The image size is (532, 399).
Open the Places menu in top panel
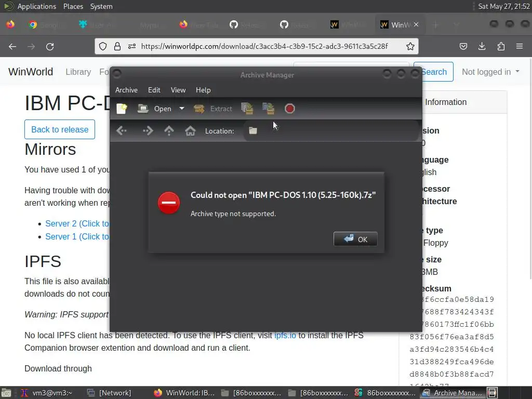(73, 6)
